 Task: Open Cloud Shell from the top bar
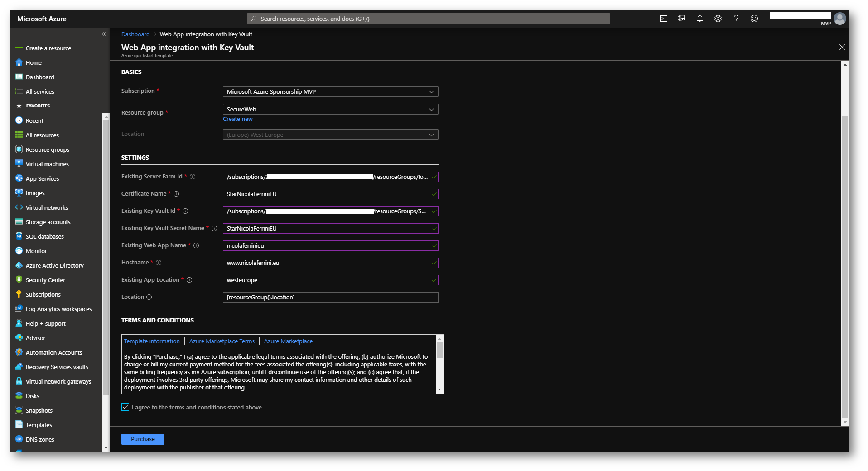point(663,19)
